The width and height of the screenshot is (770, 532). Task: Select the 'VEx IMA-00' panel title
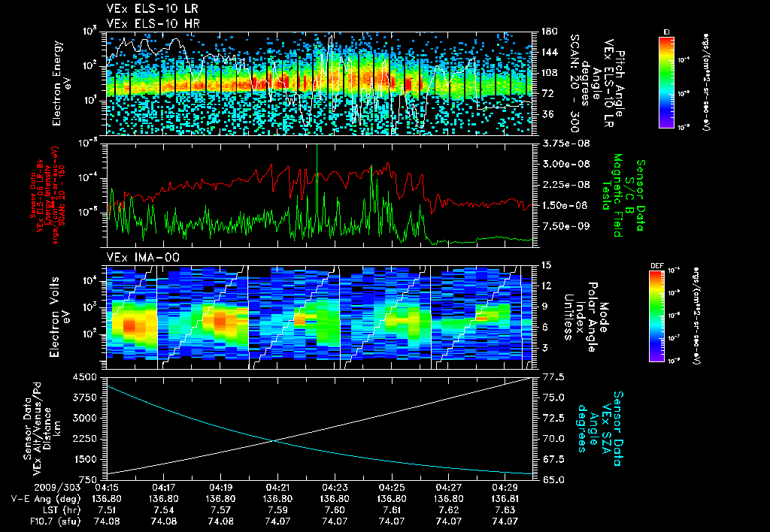click(143, 258)
